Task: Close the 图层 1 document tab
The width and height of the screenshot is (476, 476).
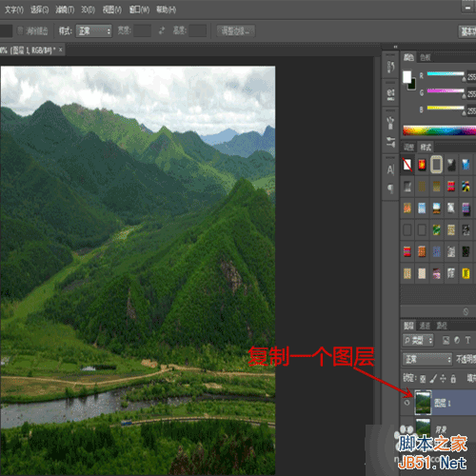Action: click(60, 50)
